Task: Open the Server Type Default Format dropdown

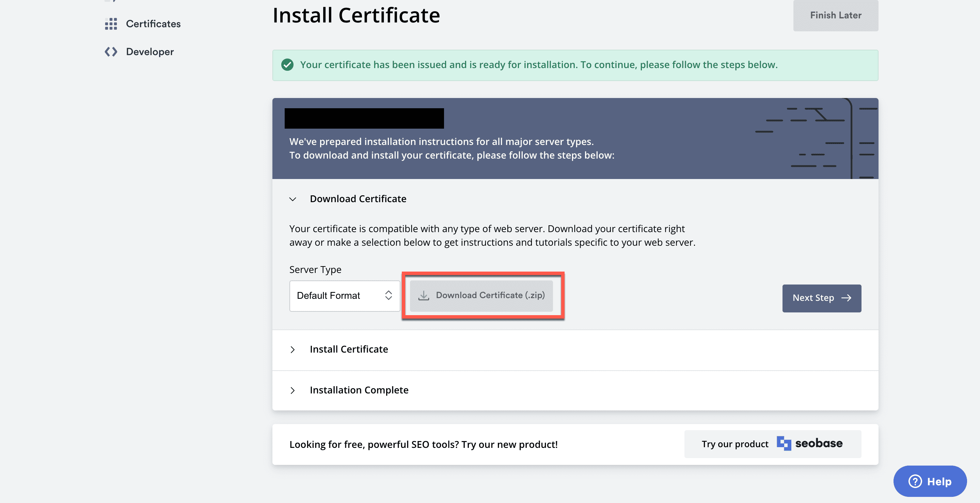Action: (344, 296)
